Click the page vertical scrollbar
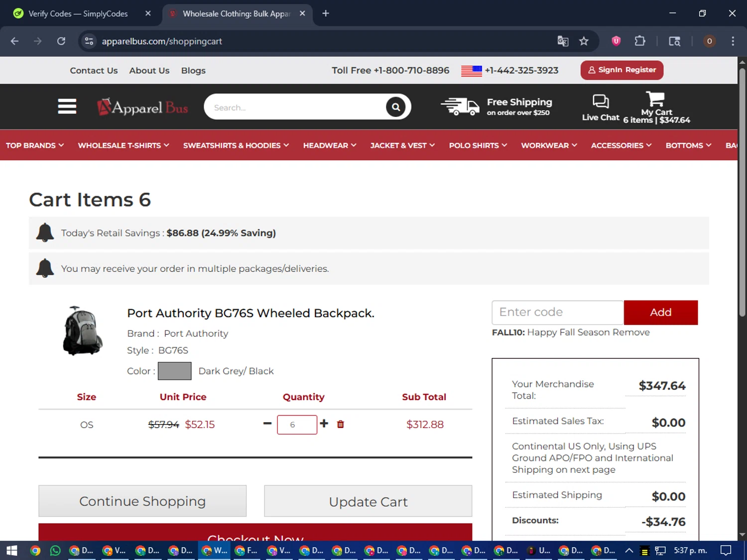 point(742,192)
